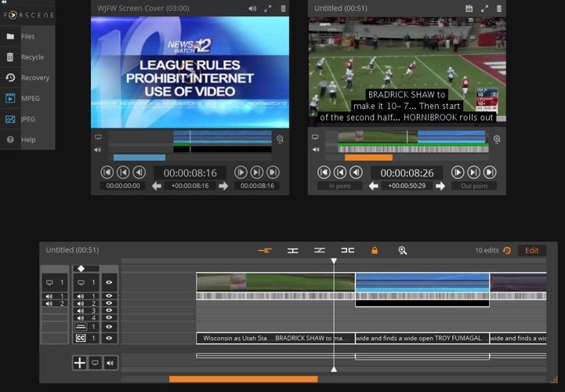
Task: Go to next edit in WJFW Screen Cover player
Action: 256,172
